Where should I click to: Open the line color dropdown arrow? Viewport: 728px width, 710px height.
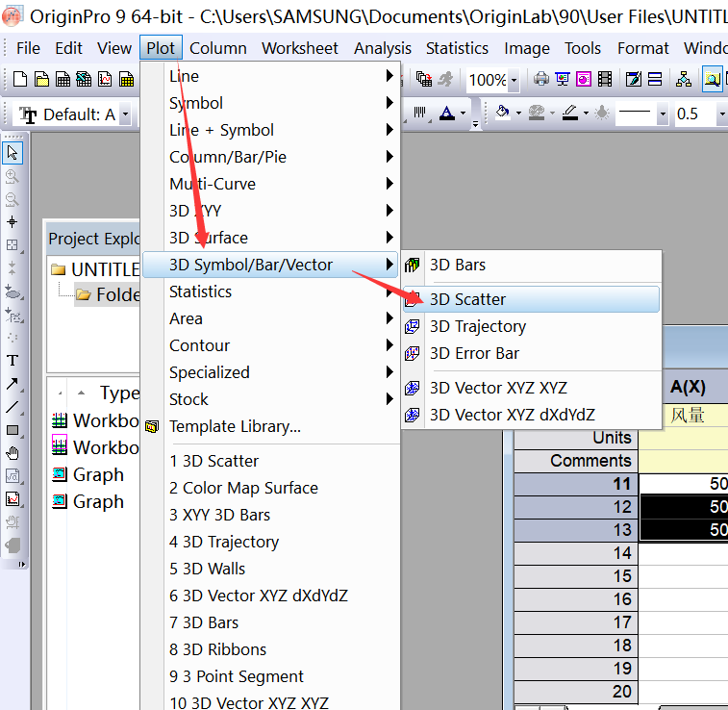click(x=586, y=113)
